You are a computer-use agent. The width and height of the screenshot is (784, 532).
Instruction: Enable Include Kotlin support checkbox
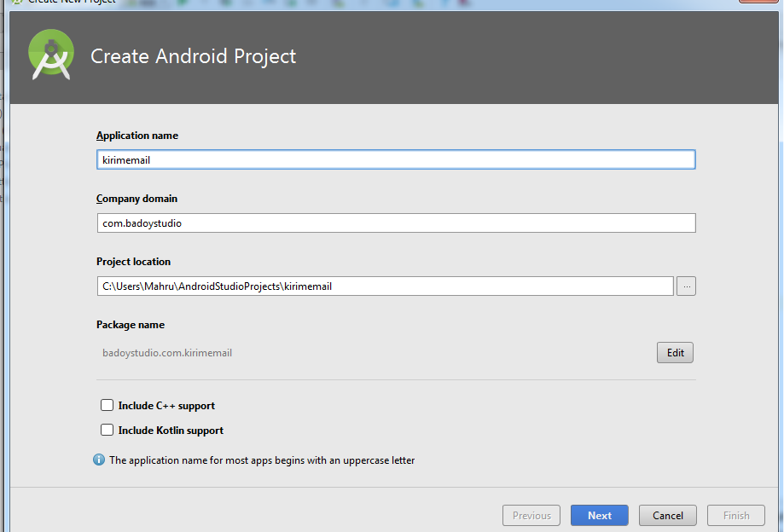107,431
